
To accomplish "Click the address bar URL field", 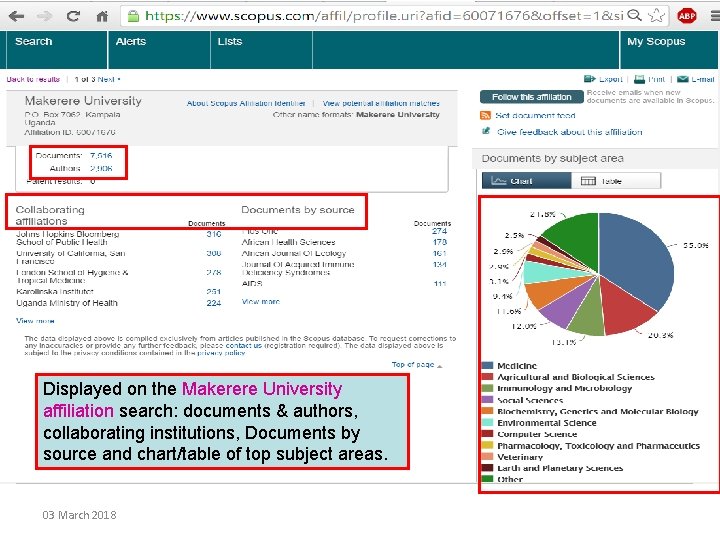I will point(383,16).
